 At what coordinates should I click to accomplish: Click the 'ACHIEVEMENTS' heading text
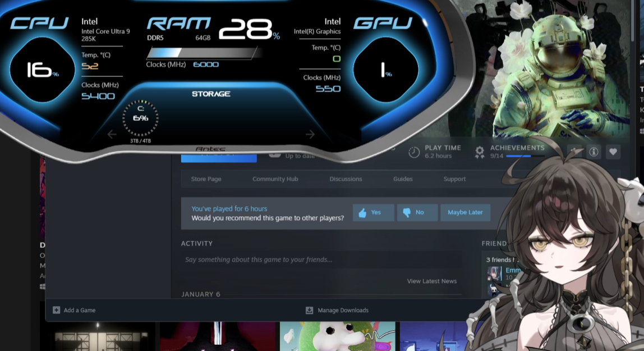(x=517, y=148)
